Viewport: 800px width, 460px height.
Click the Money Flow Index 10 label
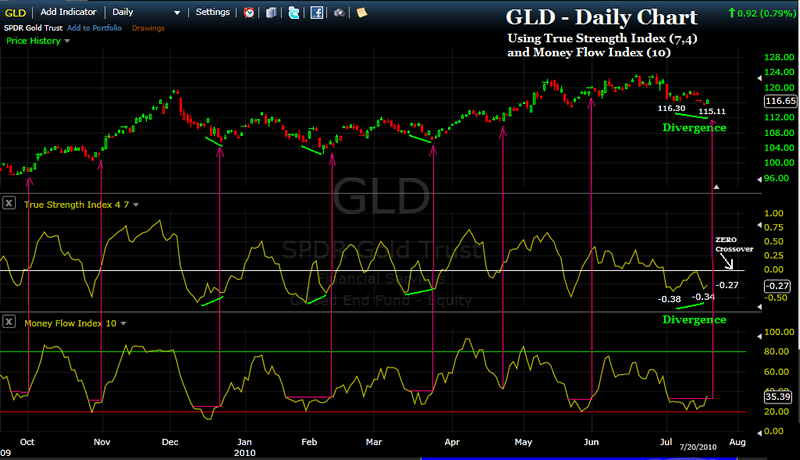tap(70, 323)
